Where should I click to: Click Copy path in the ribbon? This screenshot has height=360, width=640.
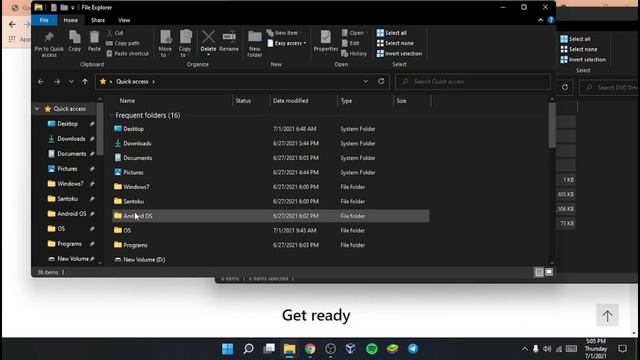tap(123, 43)
